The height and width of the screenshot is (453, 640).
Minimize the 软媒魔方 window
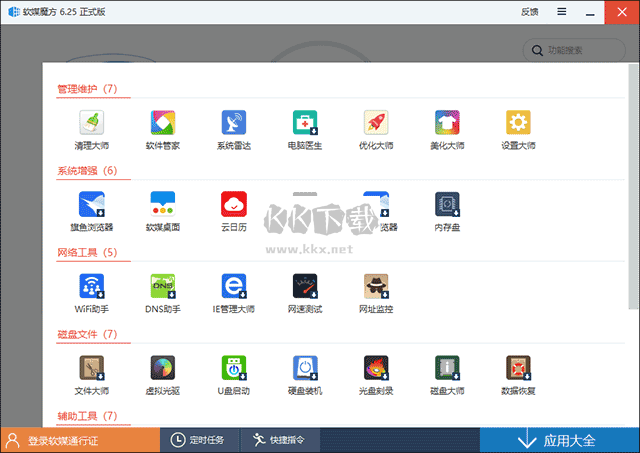tap(590, 12)
